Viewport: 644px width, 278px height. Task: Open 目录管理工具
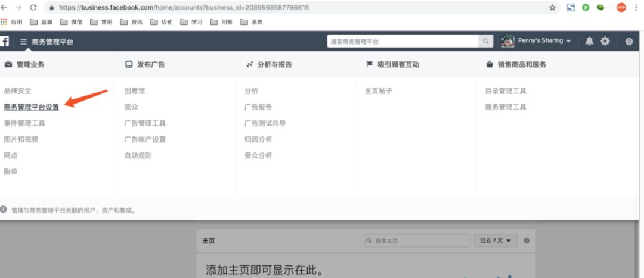(506, 91)
